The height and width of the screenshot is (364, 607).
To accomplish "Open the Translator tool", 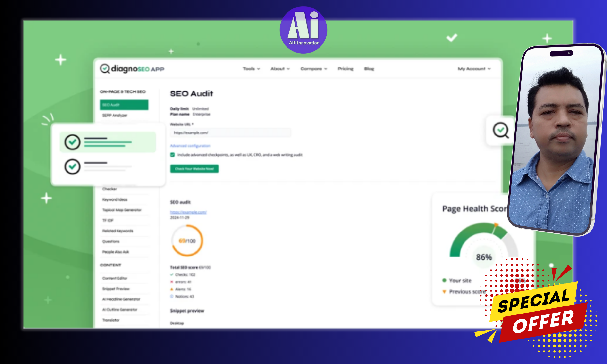I will pos(111,320).
